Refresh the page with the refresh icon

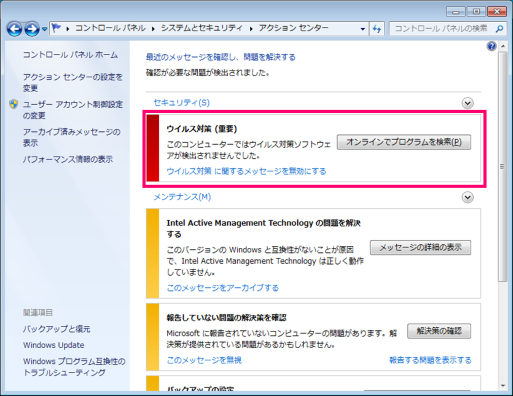pos(377,29)
